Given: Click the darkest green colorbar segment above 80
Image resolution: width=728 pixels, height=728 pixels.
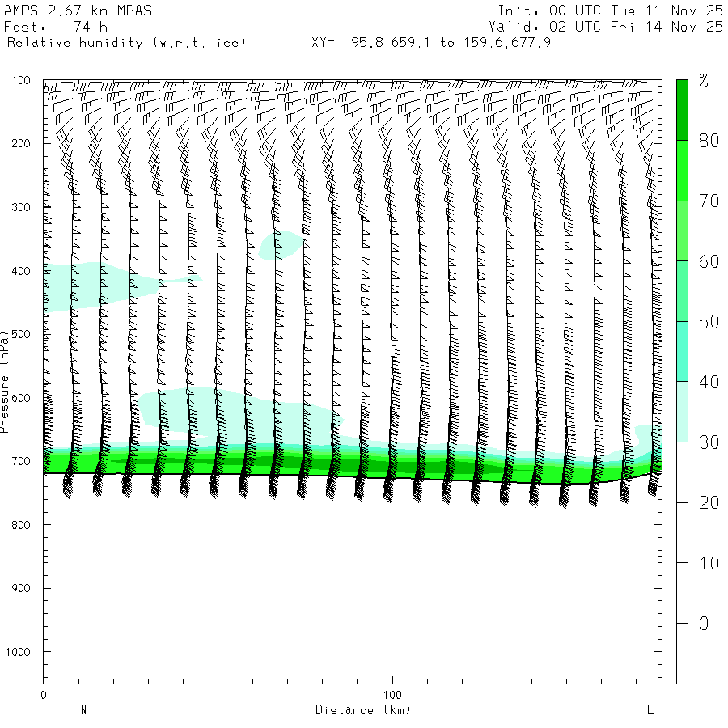Looking at the screenshot, I should (682, 110).
